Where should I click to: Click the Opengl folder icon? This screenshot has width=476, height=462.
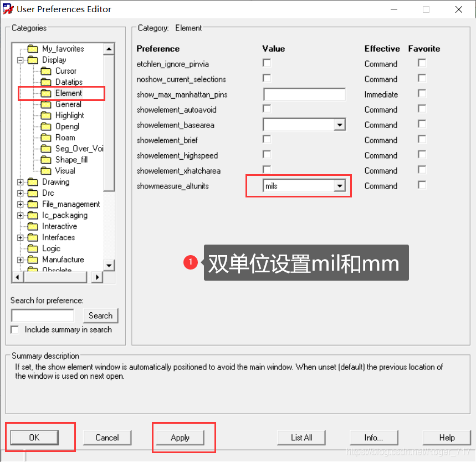point(45,126)
